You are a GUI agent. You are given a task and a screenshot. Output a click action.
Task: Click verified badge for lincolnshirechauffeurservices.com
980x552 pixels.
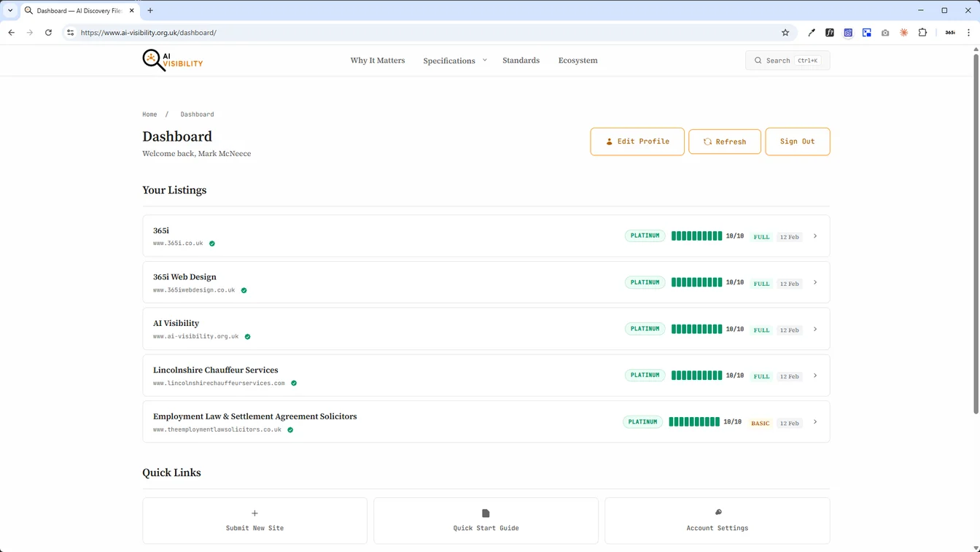point(294,383)
